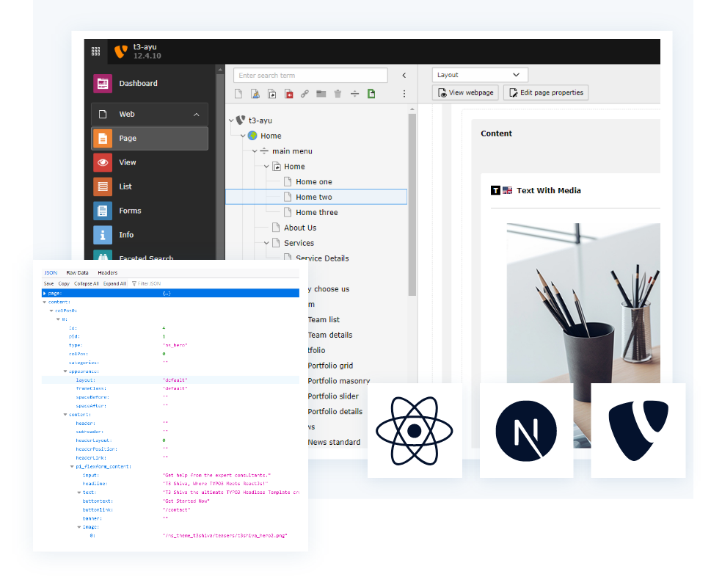Collapse the Services page tree node
The height and width of the screenshot is (588, 711).
point(266,243)
